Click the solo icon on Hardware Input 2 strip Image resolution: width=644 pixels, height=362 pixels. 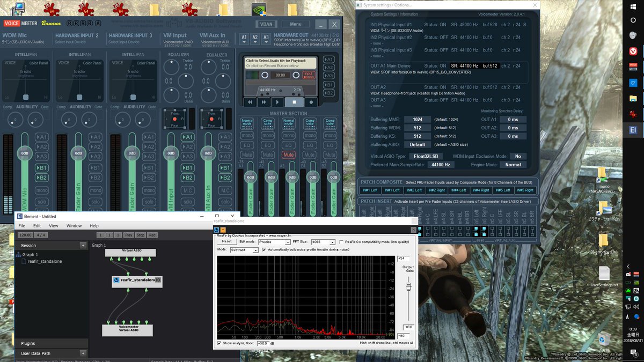96,202
